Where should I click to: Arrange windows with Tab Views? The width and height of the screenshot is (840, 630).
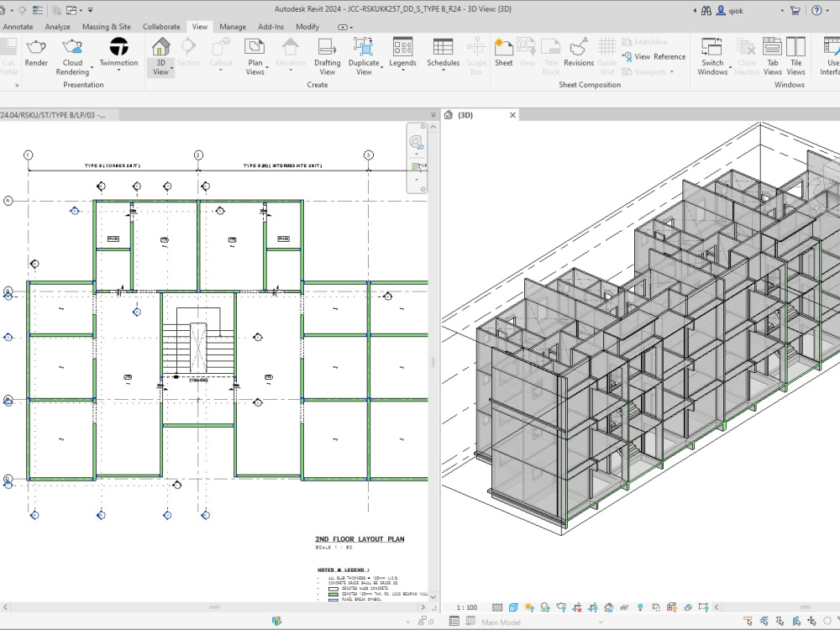773,57
